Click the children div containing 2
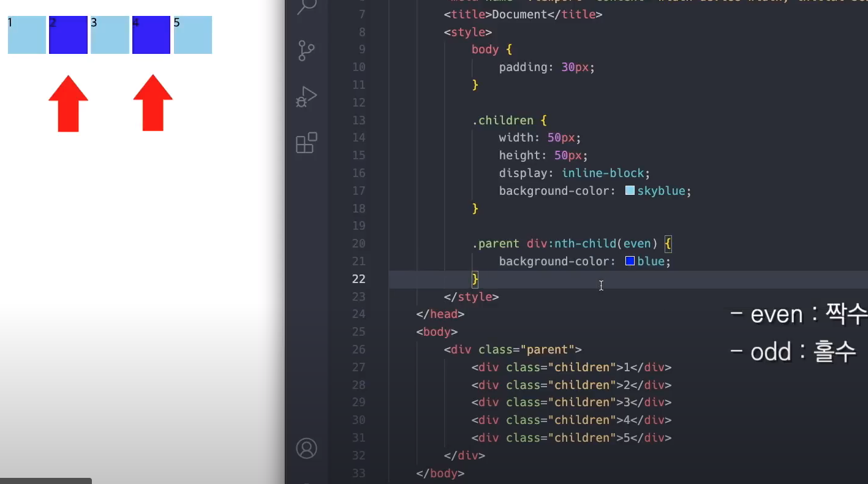The width and height of the screenshot is (868, 484). point(572,385)
